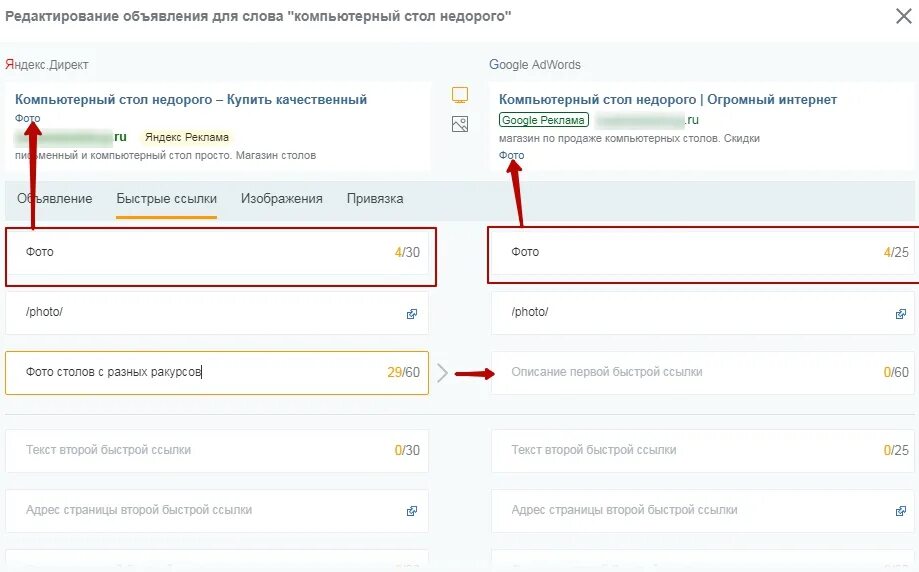
Task: Open Google /photo/ link in new window icon
Action: 901,314
